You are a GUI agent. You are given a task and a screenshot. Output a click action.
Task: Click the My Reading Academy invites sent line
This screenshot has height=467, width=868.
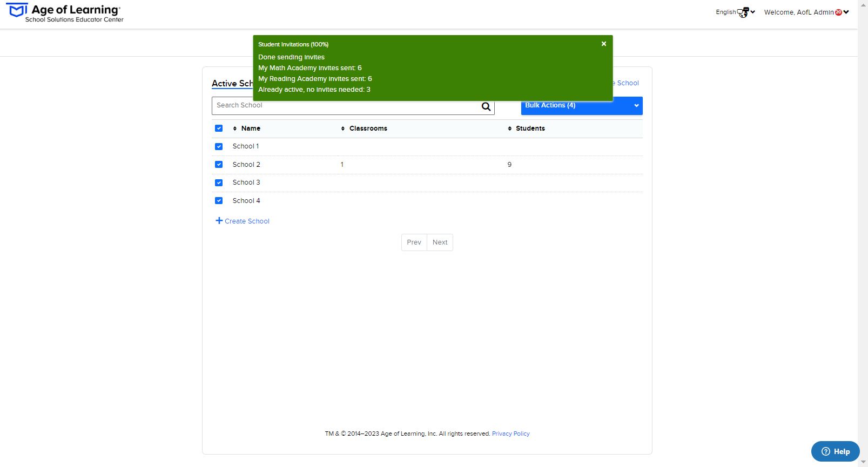[x=315, y=79]
